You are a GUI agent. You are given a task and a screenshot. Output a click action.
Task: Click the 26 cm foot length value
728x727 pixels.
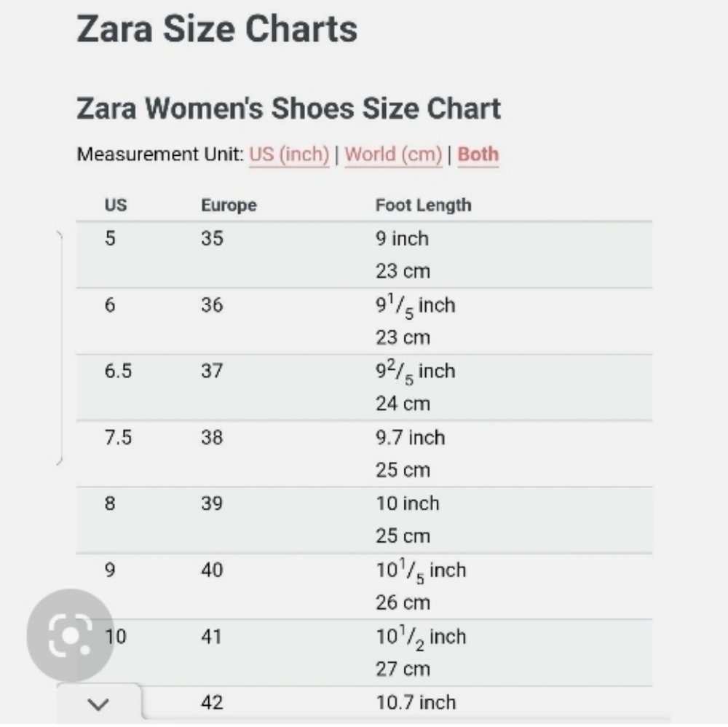(403, 602)
